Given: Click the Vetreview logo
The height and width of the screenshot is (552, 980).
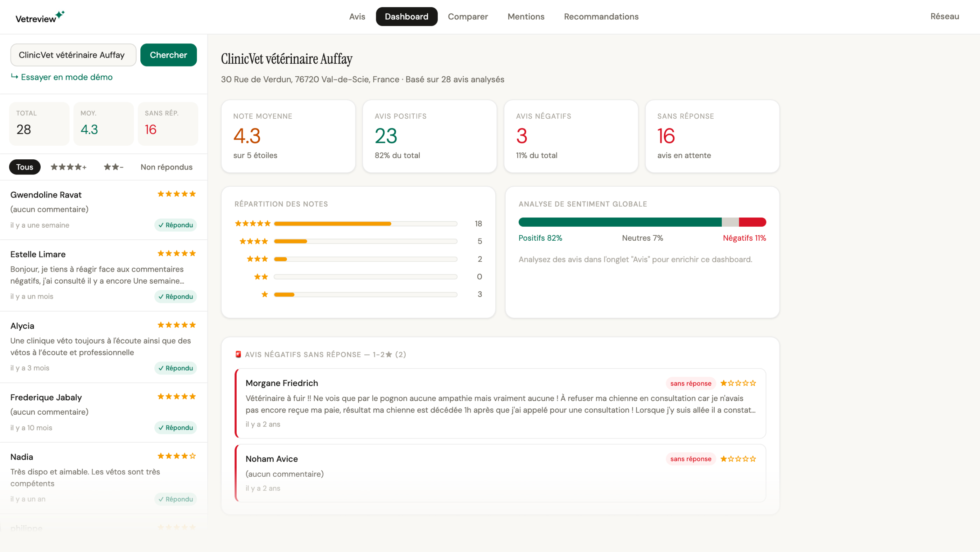Looking at the screenshot, I should click(40, 18).
